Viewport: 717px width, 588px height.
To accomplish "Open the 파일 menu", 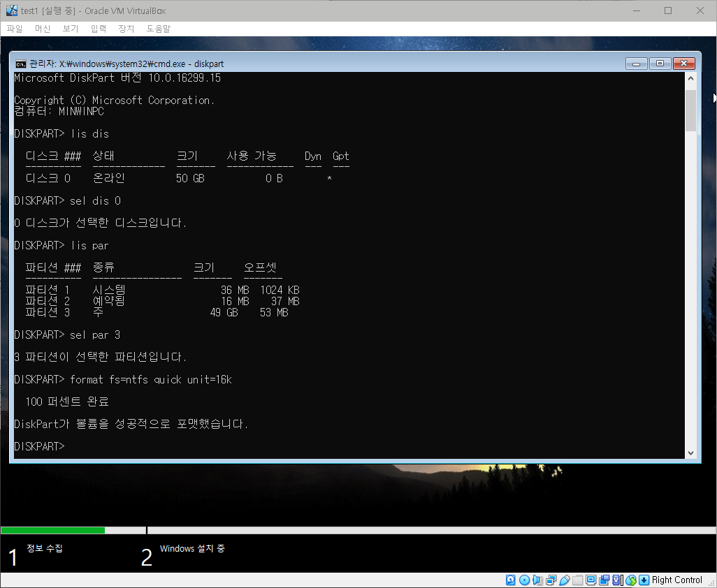I will pos(15,29).
